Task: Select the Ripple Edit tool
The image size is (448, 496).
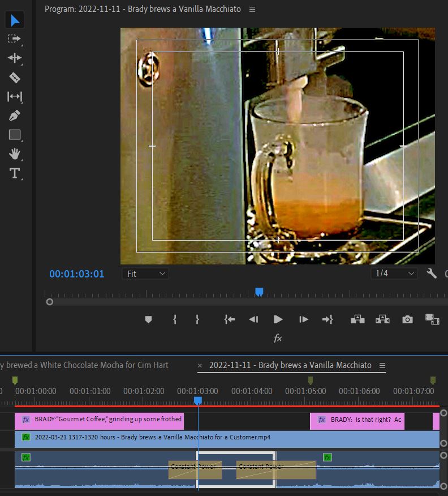Action: 15,58
